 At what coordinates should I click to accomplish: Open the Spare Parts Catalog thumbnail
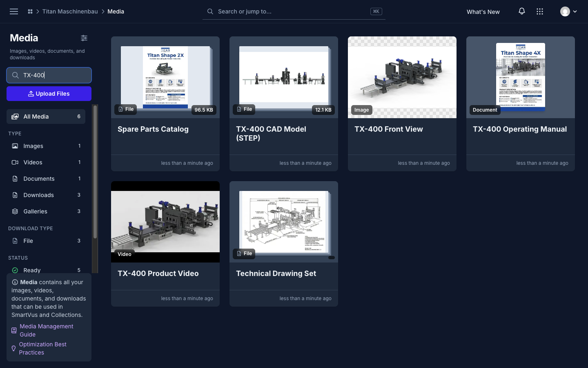click(x=165, y=77)
